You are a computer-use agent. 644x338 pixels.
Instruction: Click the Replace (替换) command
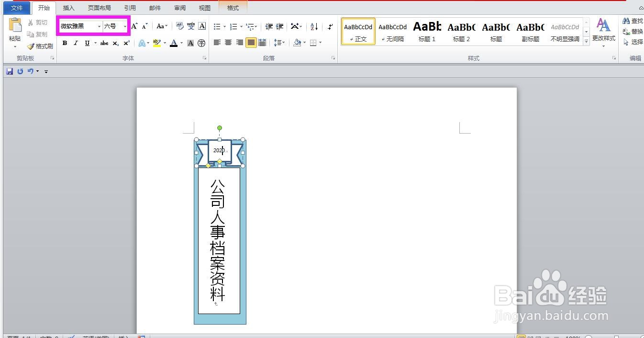(635, 31)
